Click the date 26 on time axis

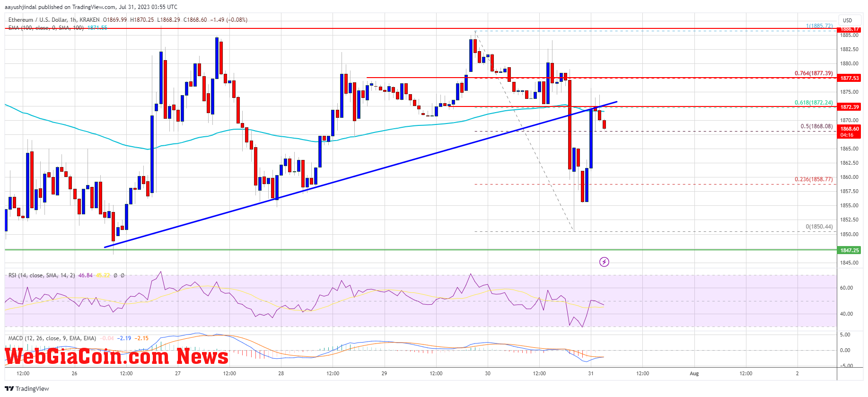pos(74,373)
